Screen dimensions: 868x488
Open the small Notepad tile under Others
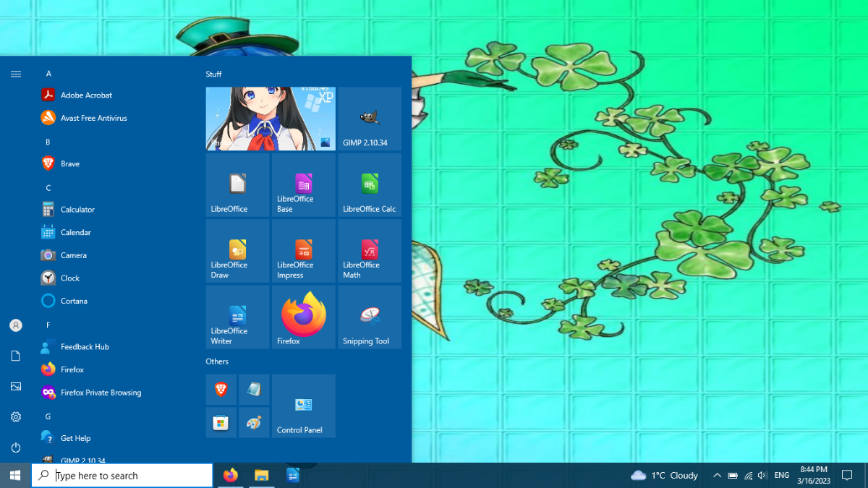point(254,390)
